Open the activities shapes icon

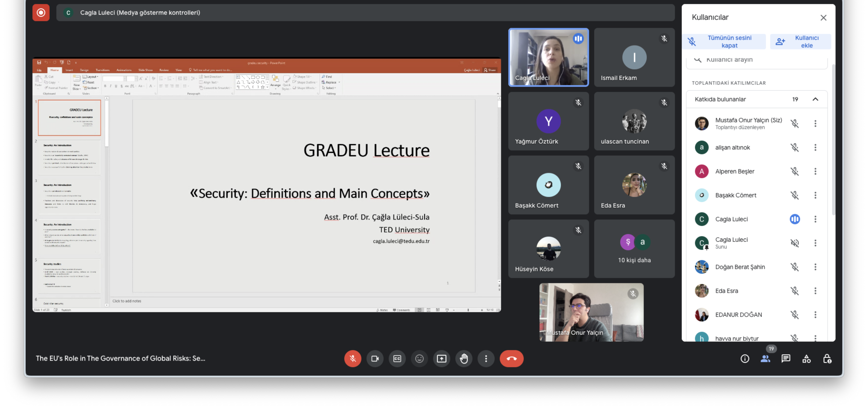click(806, 358)
